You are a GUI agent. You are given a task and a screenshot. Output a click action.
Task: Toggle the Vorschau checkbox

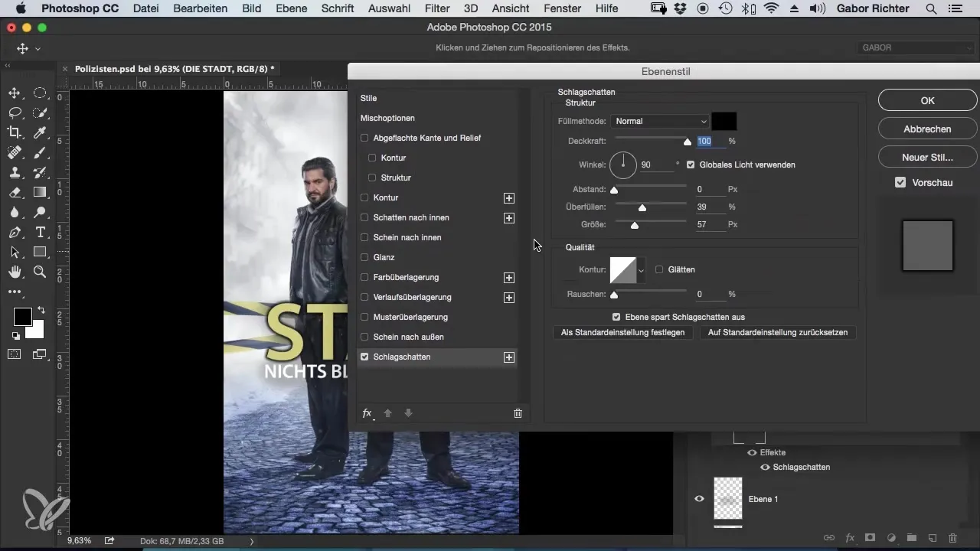(x=900, y=183)
